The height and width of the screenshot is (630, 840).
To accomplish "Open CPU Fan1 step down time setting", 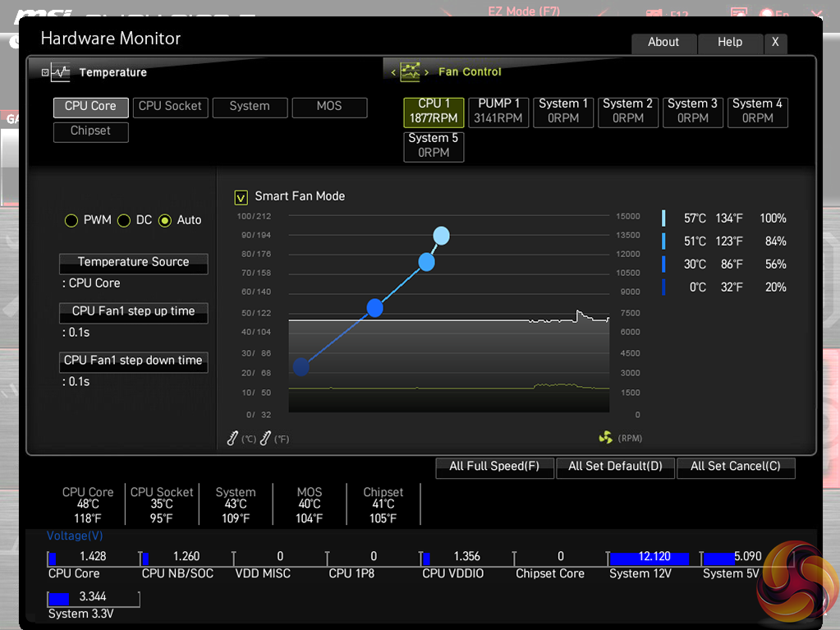I will point(133,361).
